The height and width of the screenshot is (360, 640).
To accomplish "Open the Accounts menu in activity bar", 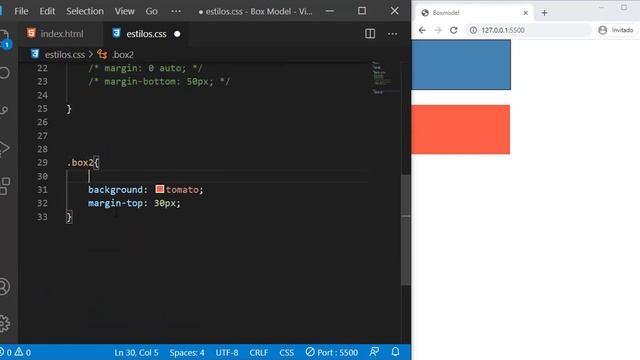I will pyautogui.click(x=4, y=287).
